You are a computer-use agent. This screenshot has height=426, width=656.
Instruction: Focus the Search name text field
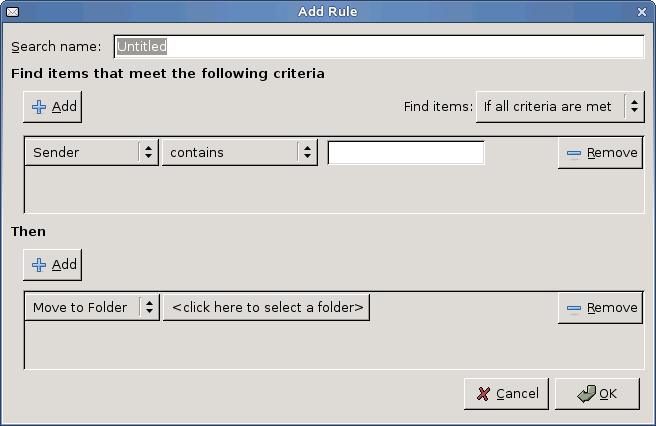point(378,46)
